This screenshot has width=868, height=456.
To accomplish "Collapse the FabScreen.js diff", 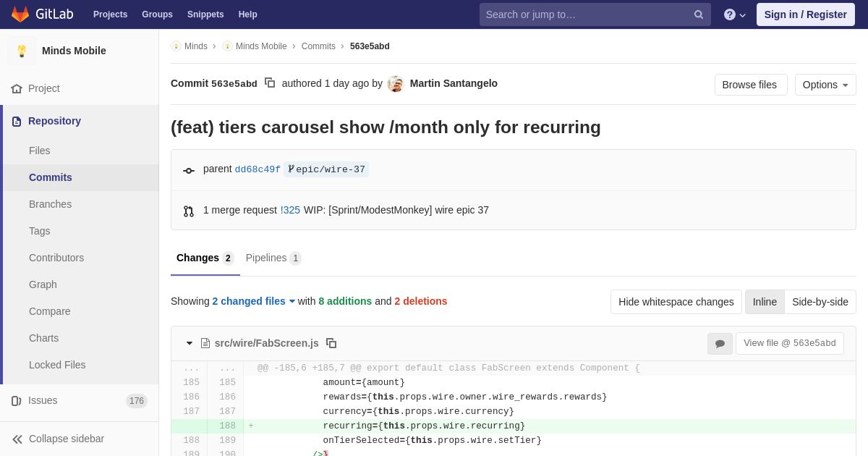I will click(190, 343).
